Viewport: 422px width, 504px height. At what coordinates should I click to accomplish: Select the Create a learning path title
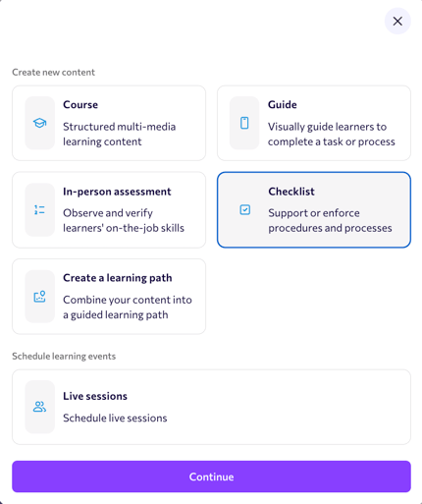click(x=118, y=278)
